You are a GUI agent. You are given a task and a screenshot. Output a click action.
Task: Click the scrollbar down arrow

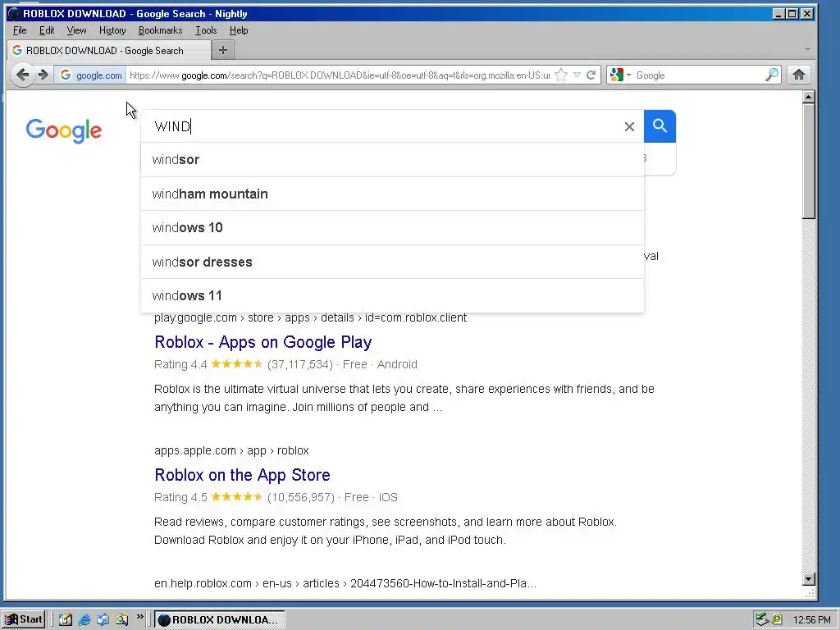pyautogui.click(x=809, y=579)
